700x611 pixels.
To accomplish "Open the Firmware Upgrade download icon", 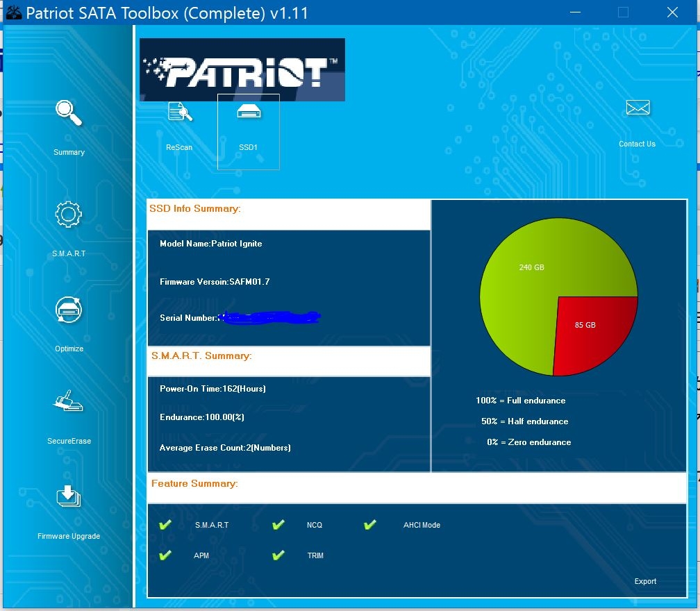I will click(68, 496).
